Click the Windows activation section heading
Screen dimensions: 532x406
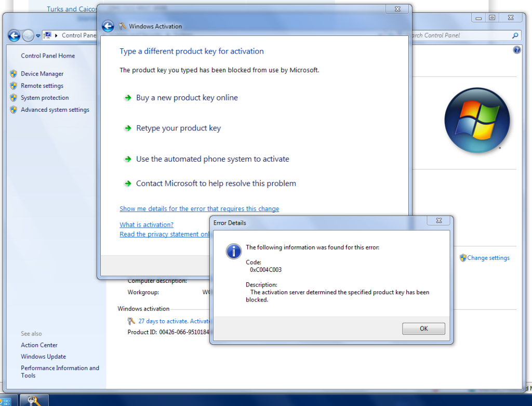point(143,309)
